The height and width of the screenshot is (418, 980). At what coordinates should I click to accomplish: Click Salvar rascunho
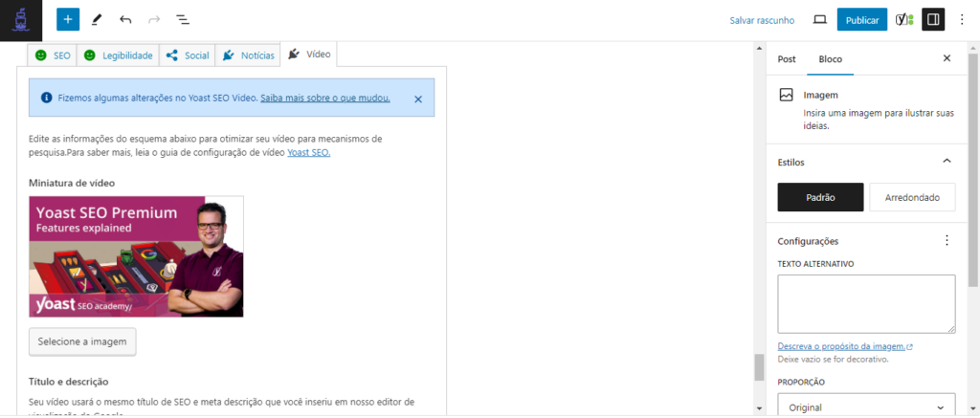click(762, 20)
